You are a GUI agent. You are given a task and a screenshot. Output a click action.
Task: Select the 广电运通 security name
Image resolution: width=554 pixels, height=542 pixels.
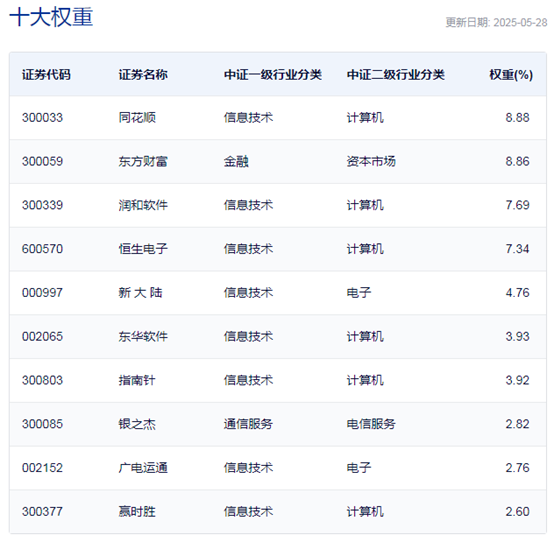pyautogui.click(x=143, y=468)
